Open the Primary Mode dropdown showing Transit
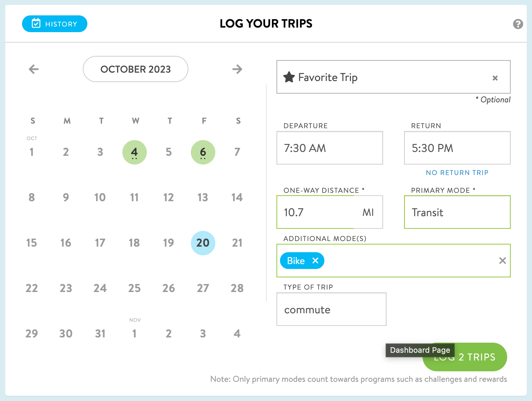Viewport: 532px width, 401px height. (457, 212)
